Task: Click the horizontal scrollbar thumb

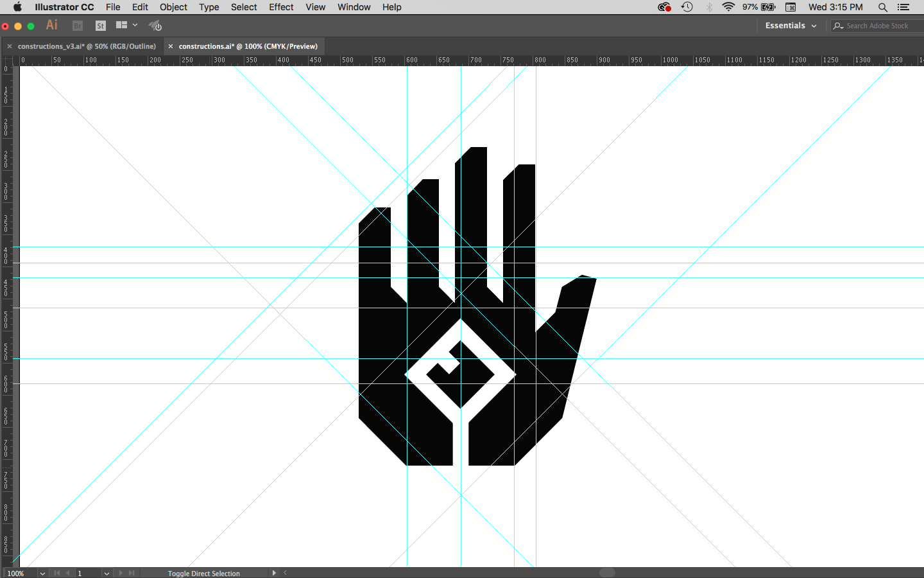Action: point(607,573)
